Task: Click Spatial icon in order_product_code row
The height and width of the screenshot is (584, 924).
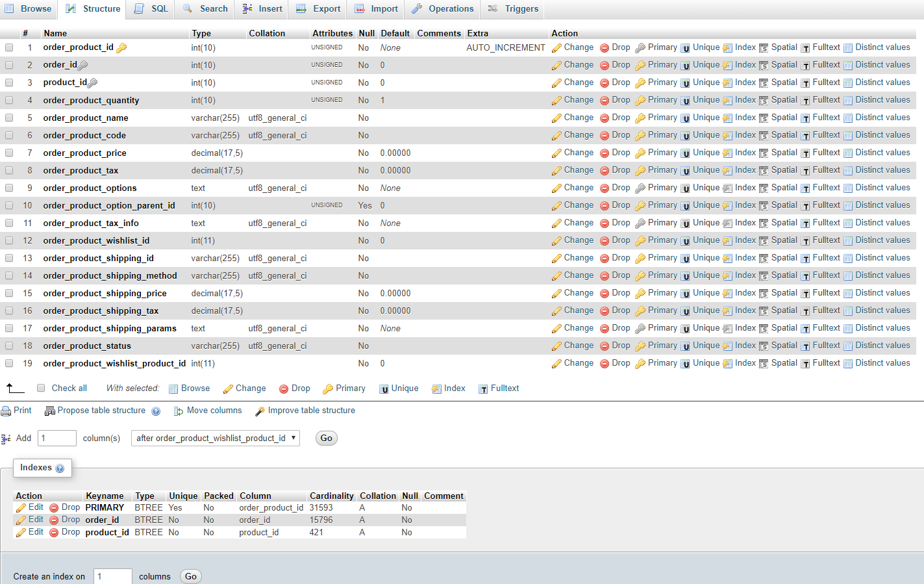Action: coord(764,136)
